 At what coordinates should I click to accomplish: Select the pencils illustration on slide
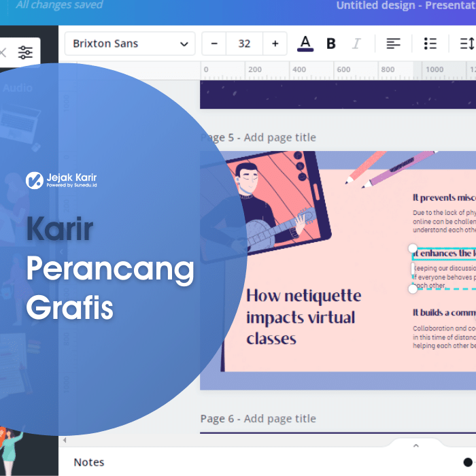392,169
